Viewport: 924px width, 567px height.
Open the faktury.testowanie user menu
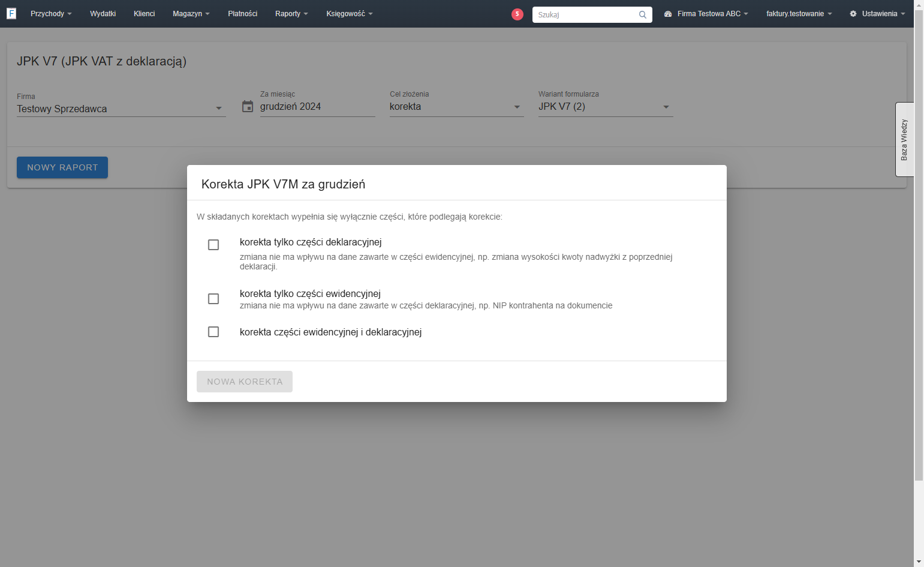tap(799, 14)
